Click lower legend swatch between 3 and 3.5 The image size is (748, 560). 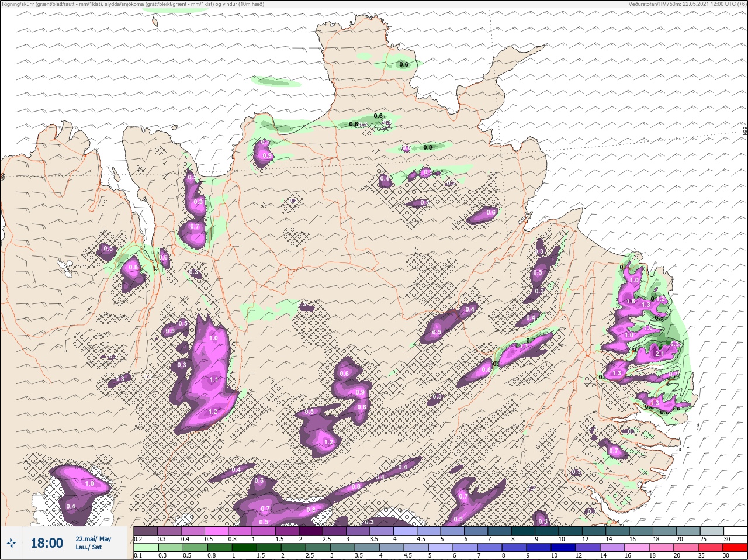click(342, 548)
